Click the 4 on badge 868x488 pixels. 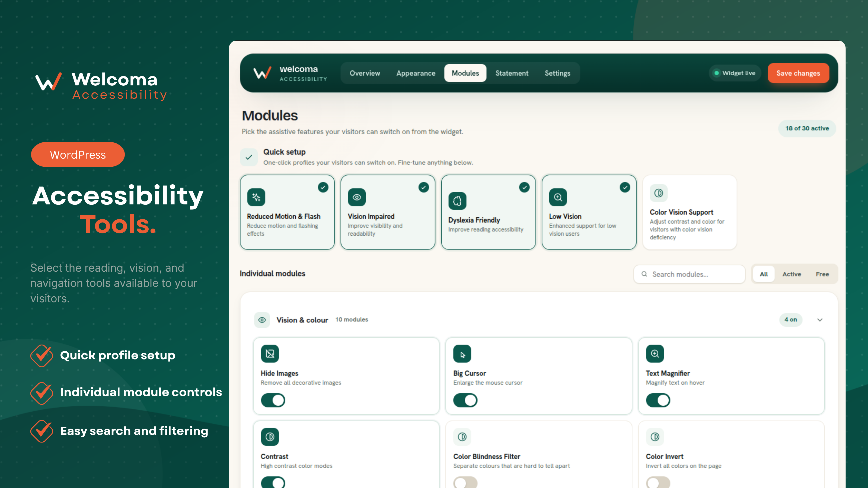pos(790,320)
